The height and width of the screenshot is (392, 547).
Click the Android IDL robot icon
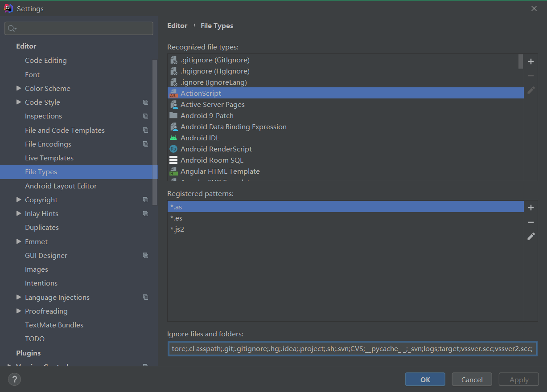pyautogui.click(x=173, y=138)
